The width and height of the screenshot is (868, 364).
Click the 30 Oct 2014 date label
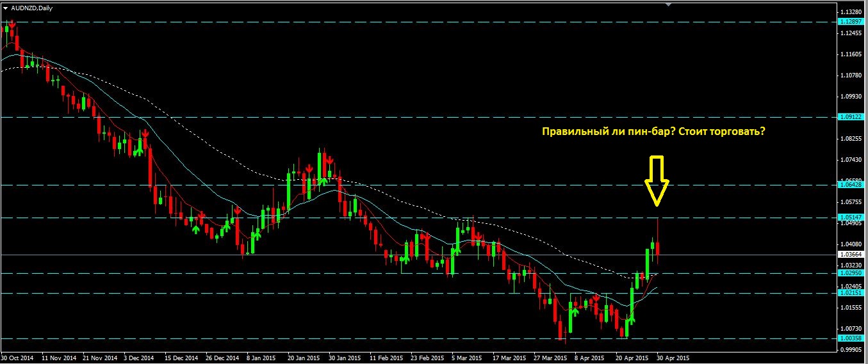pos(17,358)
